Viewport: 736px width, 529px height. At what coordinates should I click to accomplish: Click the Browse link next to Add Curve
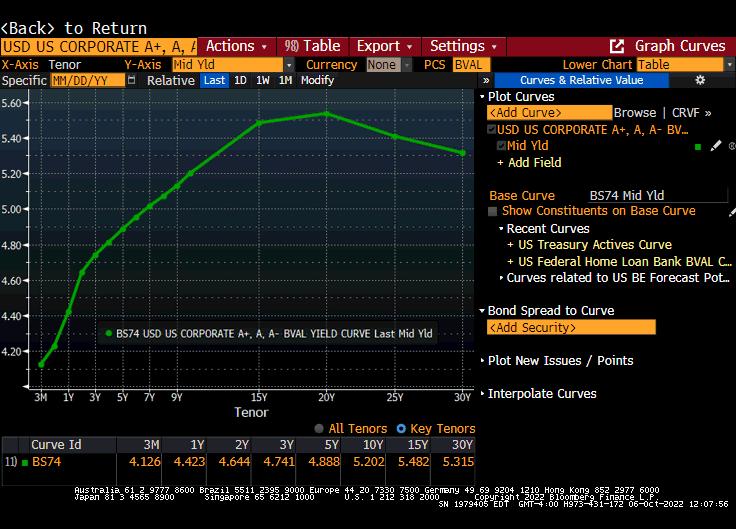(635, 113)
